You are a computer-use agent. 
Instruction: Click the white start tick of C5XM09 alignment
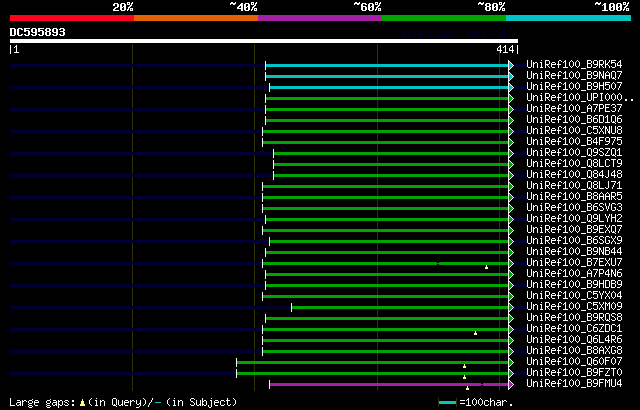point(291,308)
